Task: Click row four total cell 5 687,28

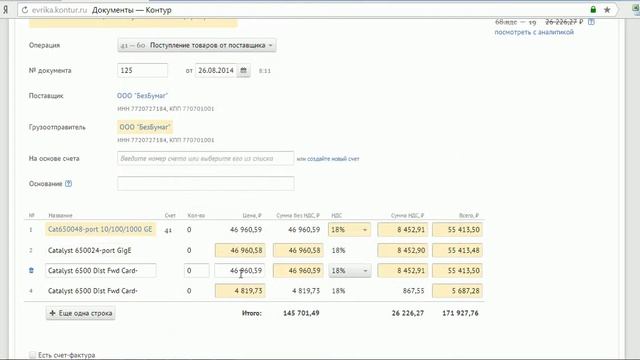Action: pos(457,291)
